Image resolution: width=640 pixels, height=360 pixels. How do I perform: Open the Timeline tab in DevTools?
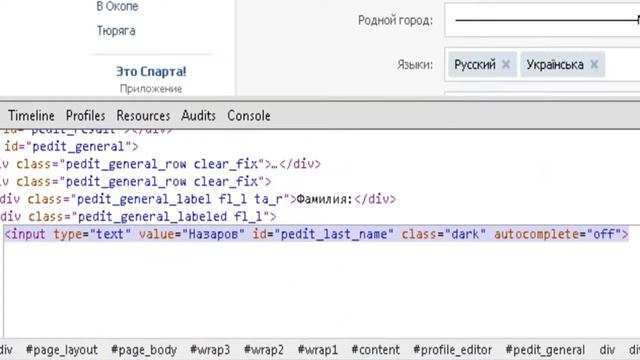tap(31, 116)
